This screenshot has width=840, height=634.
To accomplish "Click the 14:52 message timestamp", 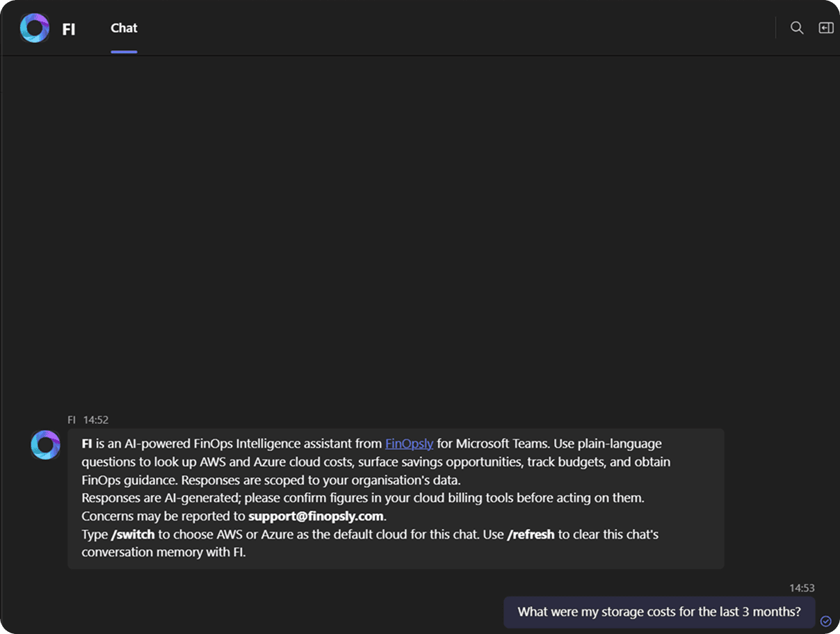I will 96,420.
